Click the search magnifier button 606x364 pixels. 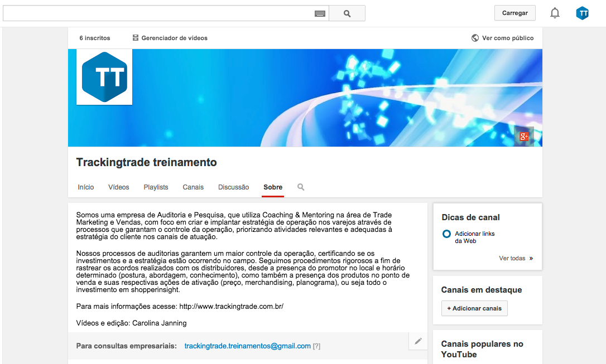[x=347, y=13]
